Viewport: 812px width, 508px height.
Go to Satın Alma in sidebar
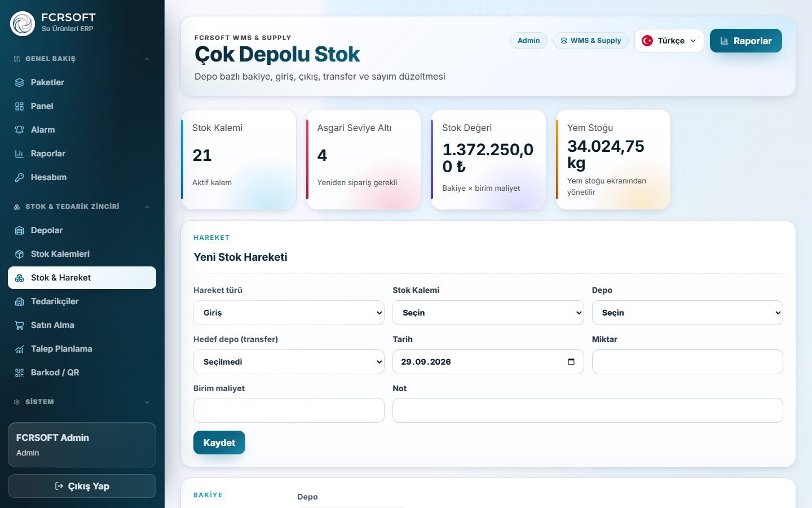pos(82,325)
